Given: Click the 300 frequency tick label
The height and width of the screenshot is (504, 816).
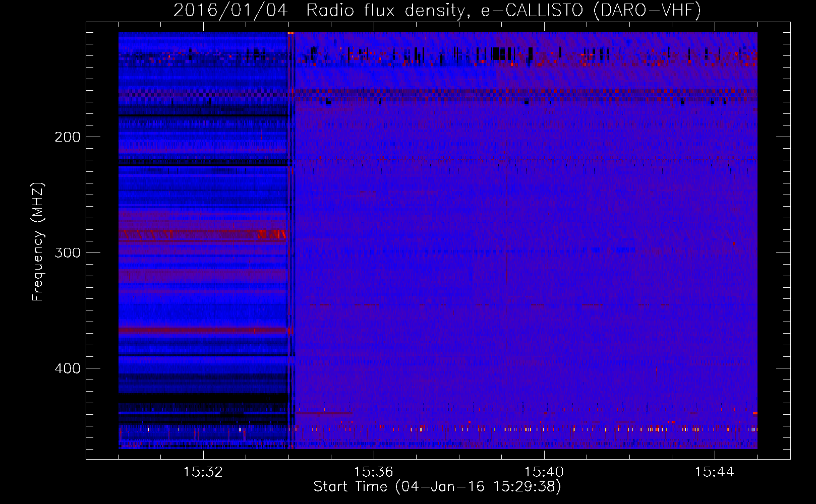Looking at the screenshot, I should click(x=68, y=253).
